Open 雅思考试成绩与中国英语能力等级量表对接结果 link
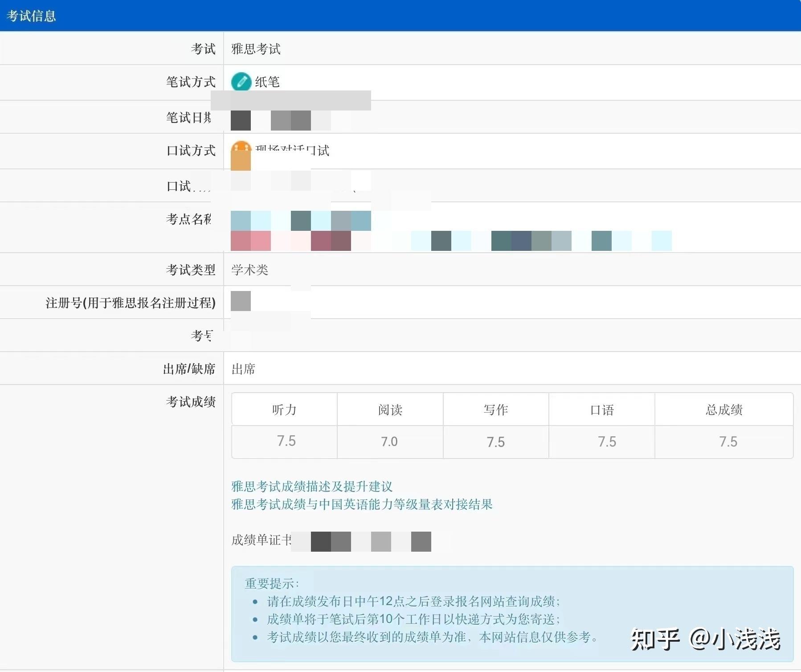 (362, 505)
